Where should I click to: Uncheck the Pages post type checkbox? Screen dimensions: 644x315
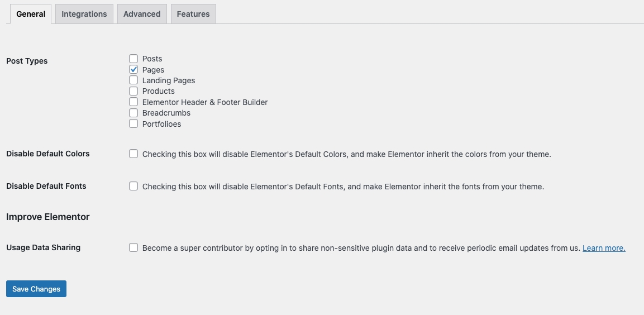(133, 70)
